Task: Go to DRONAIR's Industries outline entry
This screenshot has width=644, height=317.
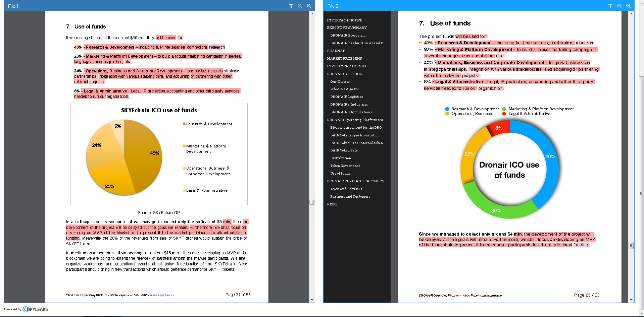Action: 349,105
